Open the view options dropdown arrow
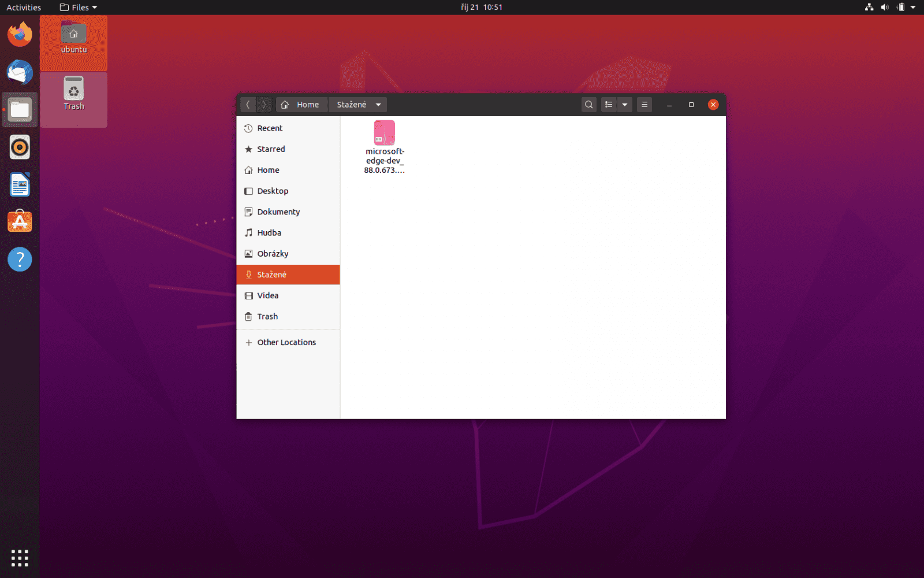 [625, 105]
